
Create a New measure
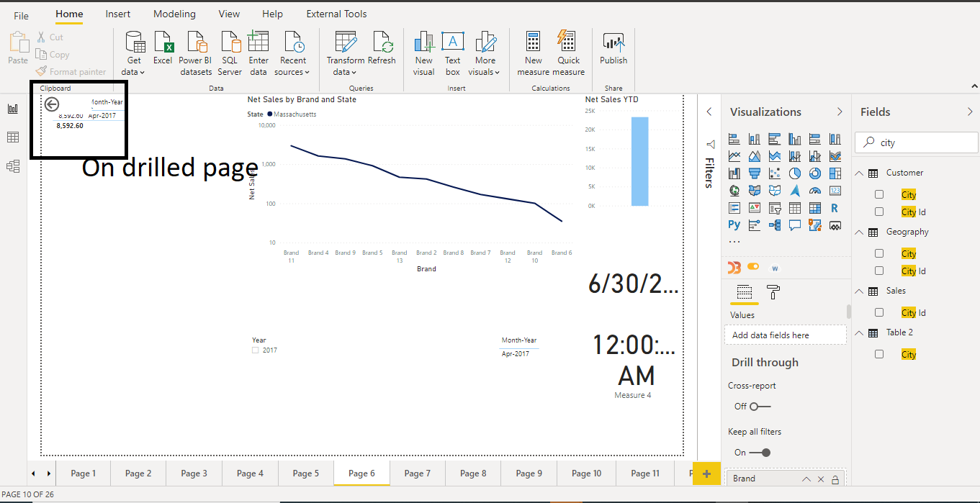click(x=533, y=53)
